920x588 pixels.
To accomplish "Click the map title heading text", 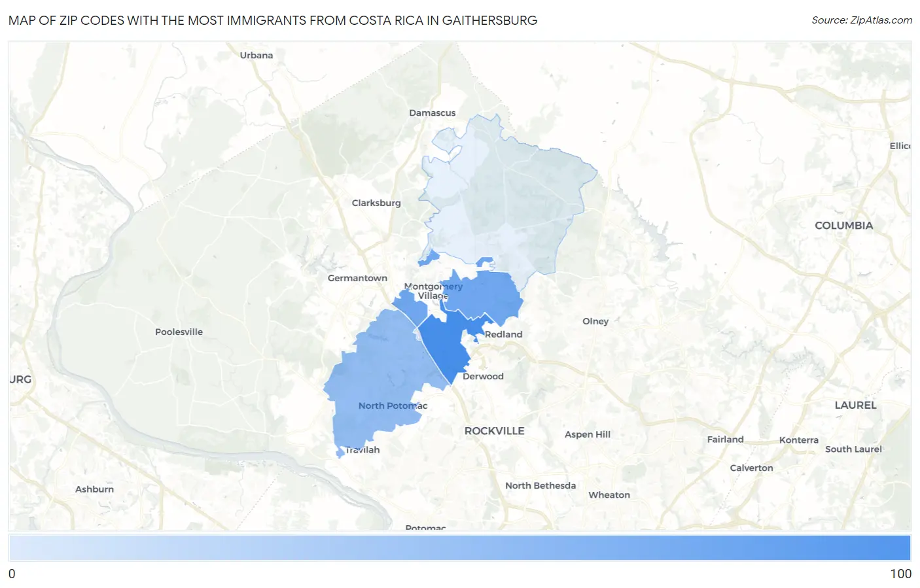I will point(273,20).
